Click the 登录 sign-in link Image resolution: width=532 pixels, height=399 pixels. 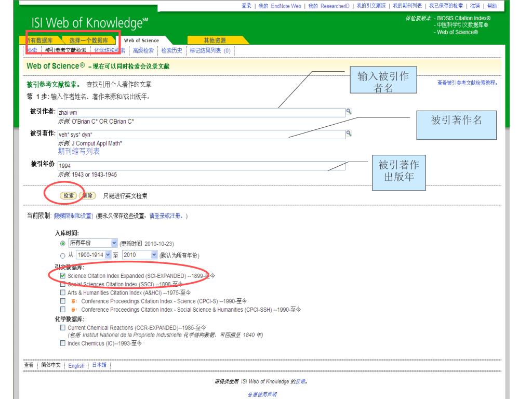click(247, 6)
